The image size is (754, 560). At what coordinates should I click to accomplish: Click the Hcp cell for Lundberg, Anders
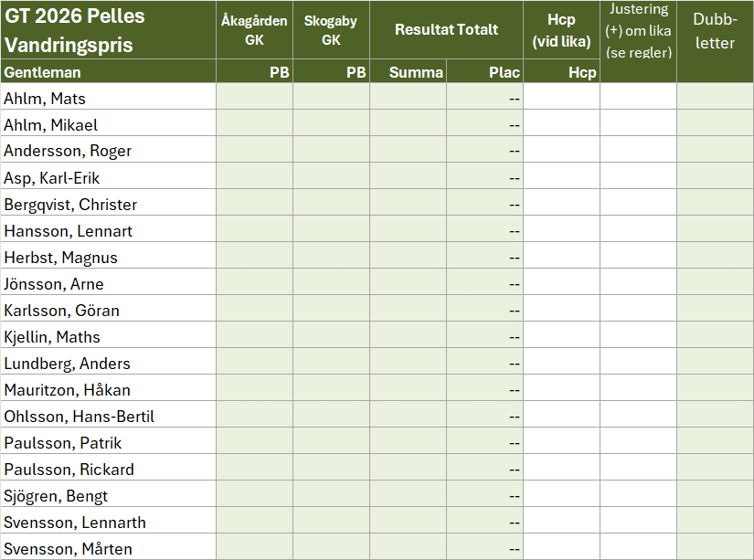tap(561, 363)
